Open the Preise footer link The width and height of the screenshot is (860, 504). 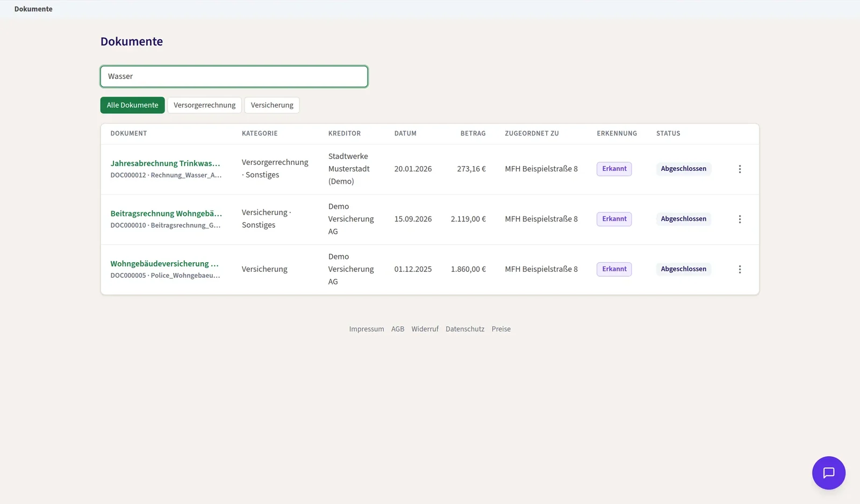point(501,329)
